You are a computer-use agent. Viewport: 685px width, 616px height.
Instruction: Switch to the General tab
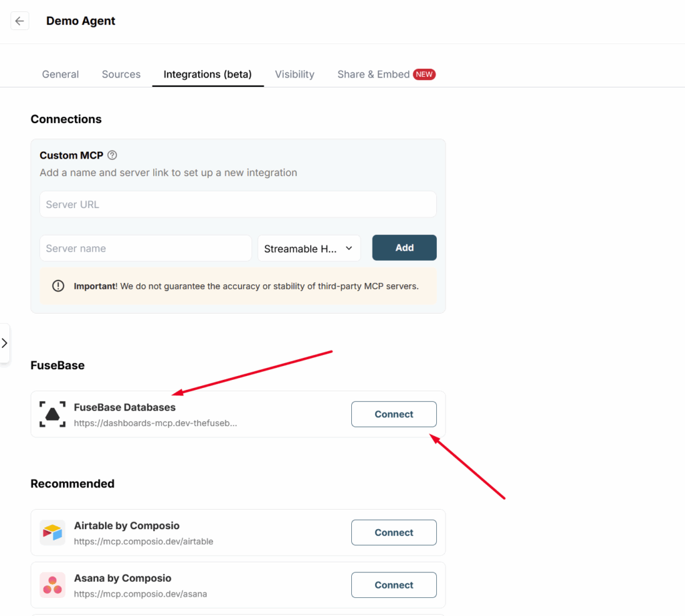(60, 74)
